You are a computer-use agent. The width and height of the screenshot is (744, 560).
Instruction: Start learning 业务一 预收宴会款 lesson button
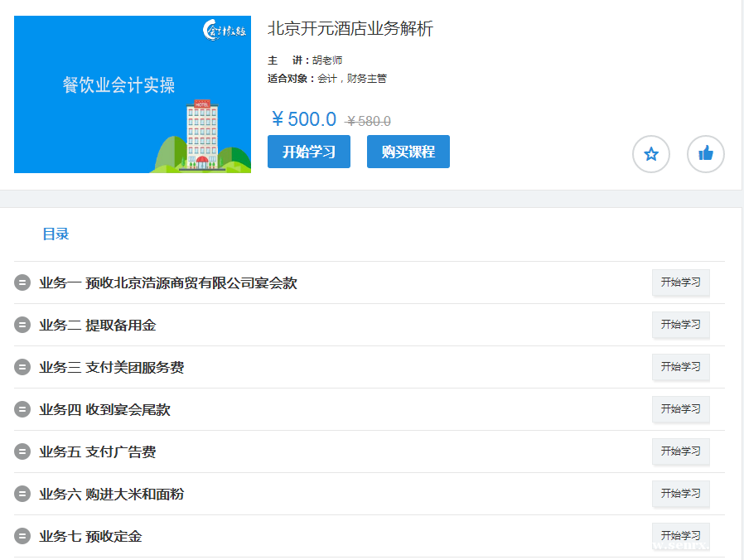pyautogui.click(x=680, y=282)
